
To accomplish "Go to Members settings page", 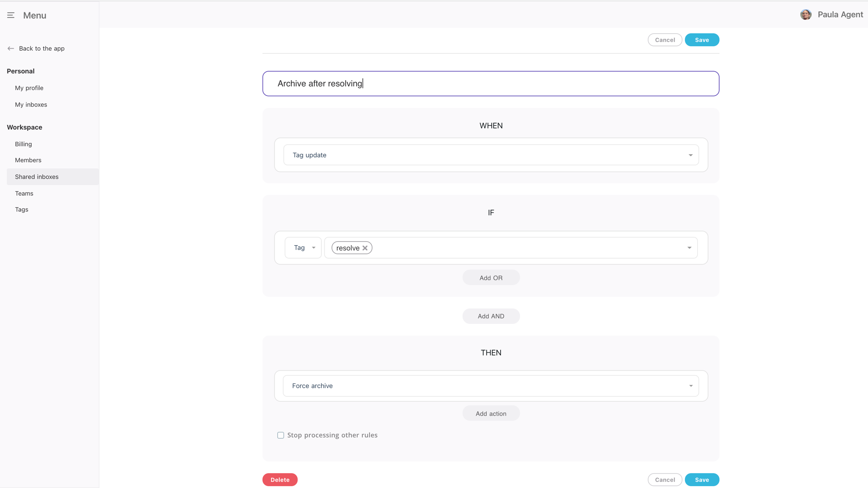I will [x=28, y=160].
